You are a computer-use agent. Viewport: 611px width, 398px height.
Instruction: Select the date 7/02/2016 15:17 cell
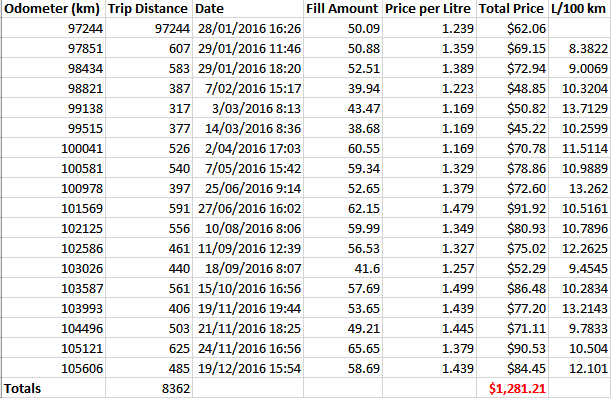pos(248,88)
